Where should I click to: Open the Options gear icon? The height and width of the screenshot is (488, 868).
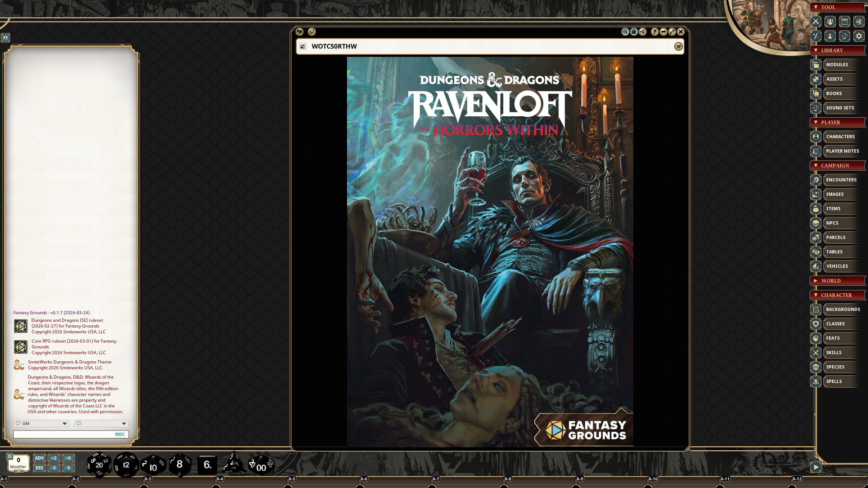pyautogui.click(x=859, y=36)
